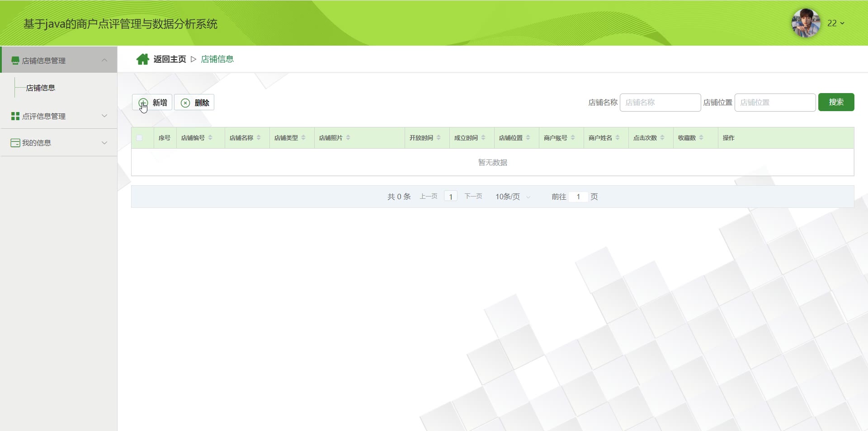
Task: Click the 序号 column header
Action: [165, 138]
